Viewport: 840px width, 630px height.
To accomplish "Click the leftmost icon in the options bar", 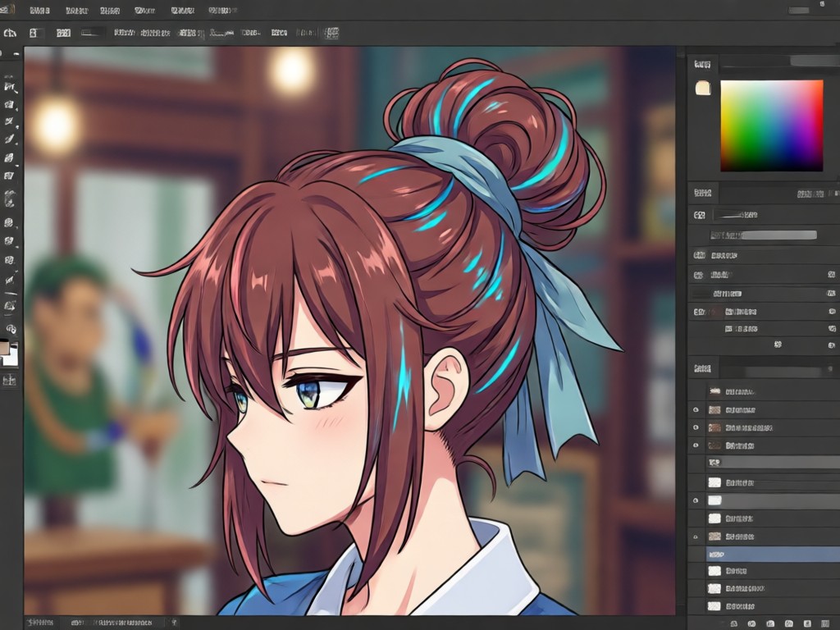I will click(x=10, y=33).
